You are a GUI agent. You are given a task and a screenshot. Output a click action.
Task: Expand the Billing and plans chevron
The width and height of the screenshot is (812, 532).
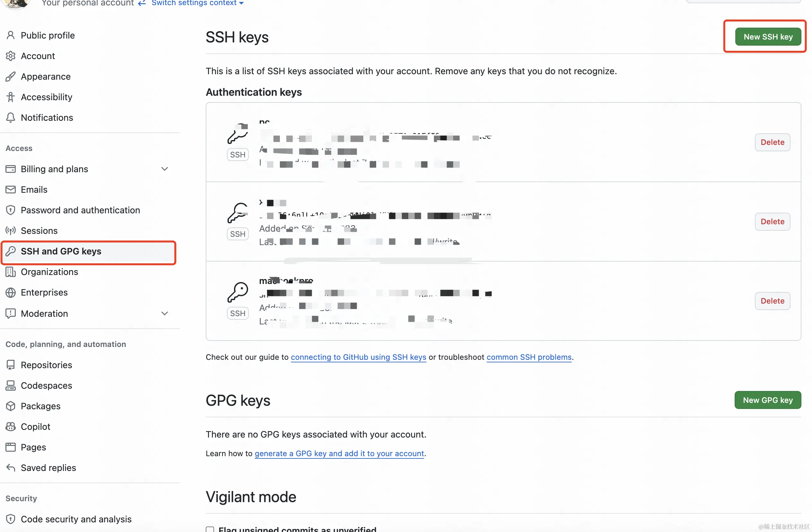pyautogui.click(x=164, y=169)
